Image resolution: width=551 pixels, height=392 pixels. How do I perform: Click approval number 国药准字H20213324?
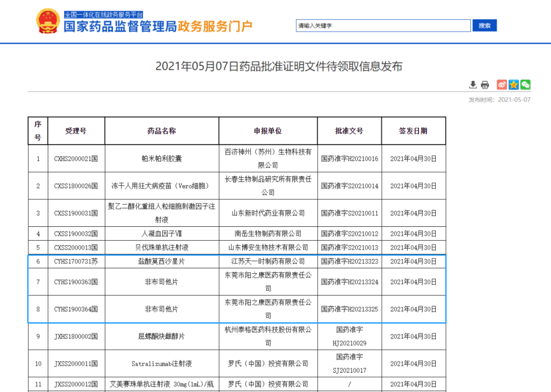349,282
